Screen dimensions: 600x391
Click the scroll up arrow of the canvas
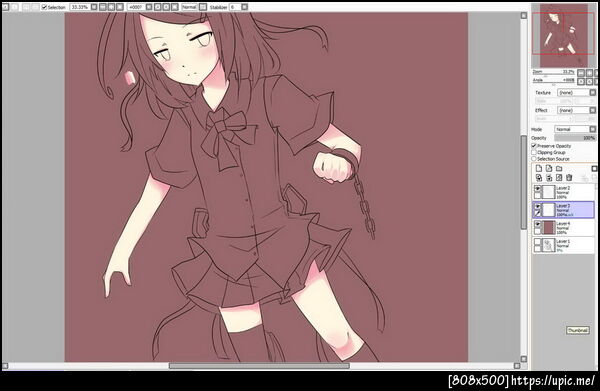coord(524,15)
